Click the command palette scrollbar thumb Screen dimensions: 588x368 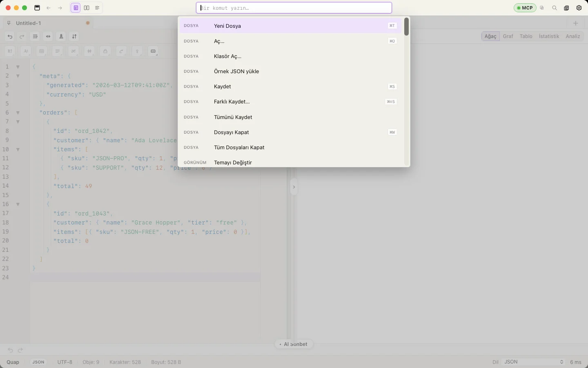click(406, 27)
